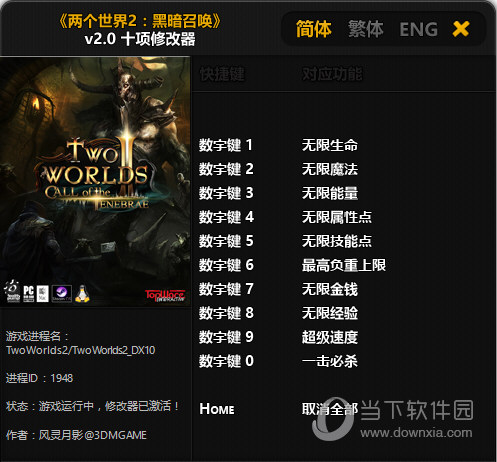The height and width of the screenshot is (462, 497).
Task: Click hotkey label 数字键 3
Action: click(x=226, y=193)
